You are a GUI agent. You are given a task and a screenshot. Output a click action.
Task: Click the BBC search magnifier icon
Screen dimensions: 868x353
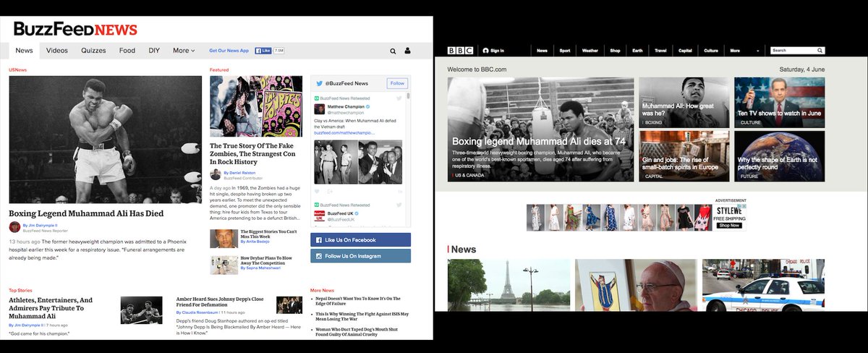tap(820, 51)
